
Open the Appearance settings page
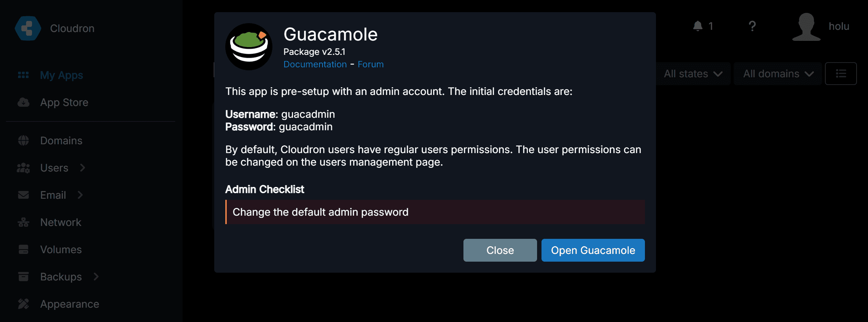70,304
